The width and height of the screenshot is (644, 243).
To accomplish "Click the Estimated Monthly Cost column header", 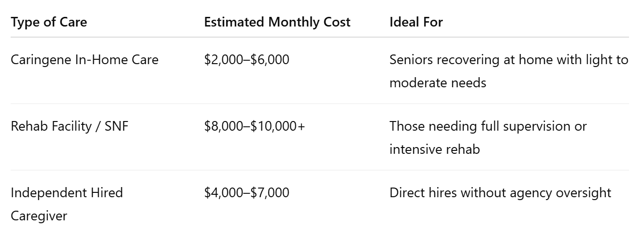I will (x=277, y=22).
